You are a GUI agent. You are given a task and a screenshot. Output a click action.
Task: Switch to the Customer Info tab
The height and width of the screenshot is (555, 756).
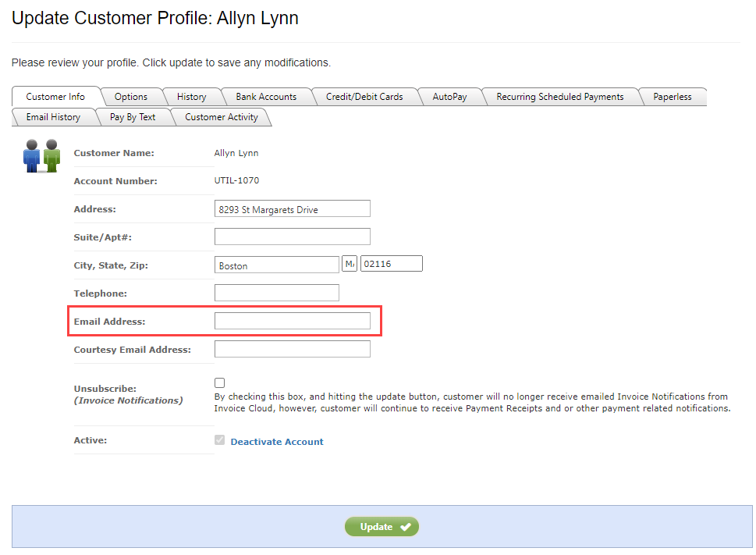[55, 97]
